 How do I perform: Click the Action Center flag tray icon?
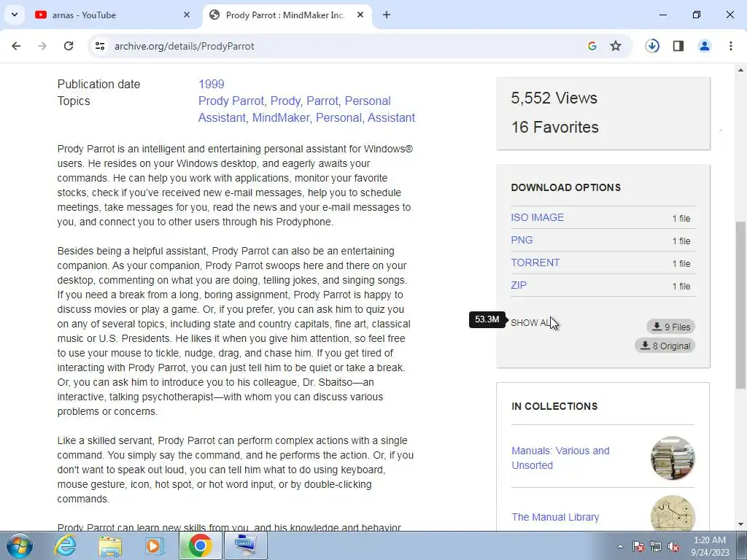coord(638,546)
